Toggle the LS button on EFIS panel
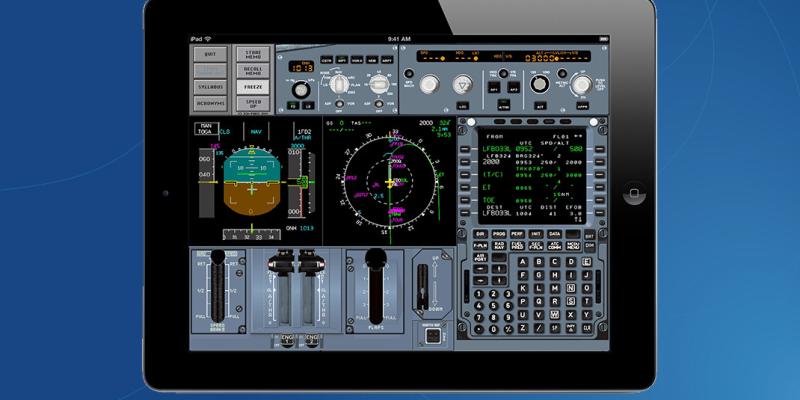This screenshot has height=400, width=800. 308,106
